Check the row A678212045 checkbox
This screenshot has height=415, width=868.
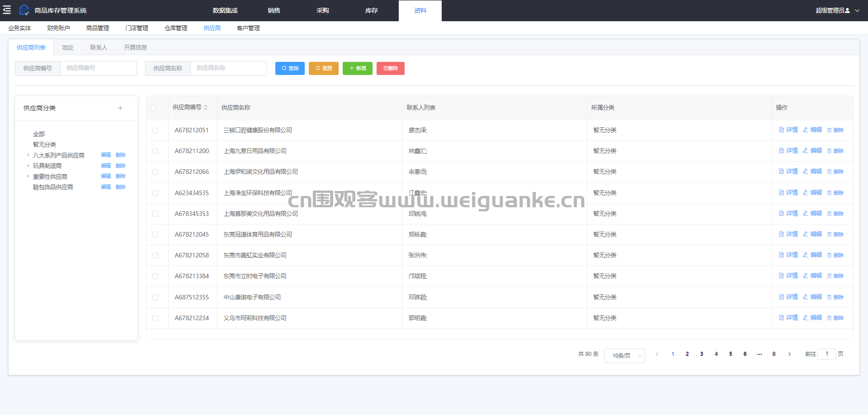click(x=155, y=235)
